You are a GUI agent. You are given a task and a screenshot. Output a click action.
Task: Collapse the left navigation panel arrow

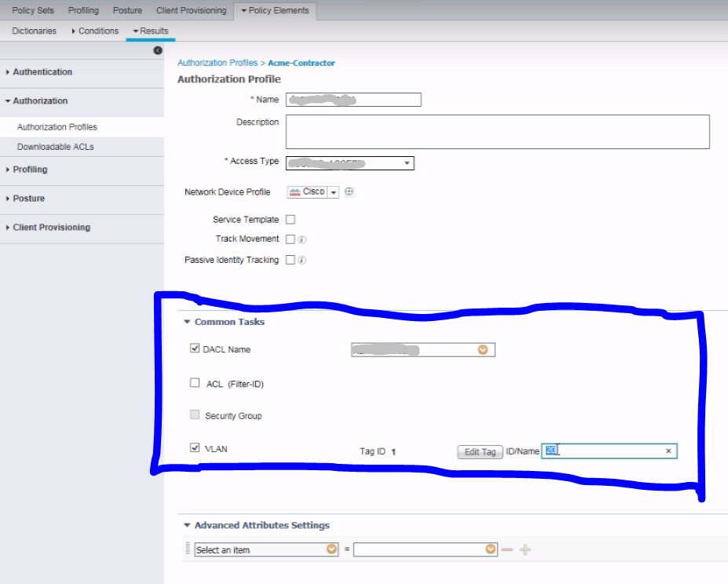tap(157, 49)
